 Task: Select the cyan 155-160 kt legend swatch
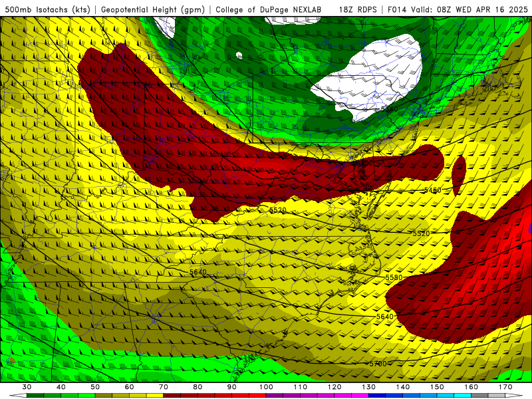point(463,396)
